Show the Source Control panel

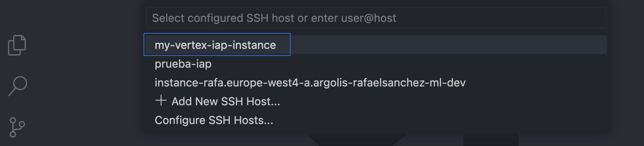pyautogui.click(x=17, y=127)
